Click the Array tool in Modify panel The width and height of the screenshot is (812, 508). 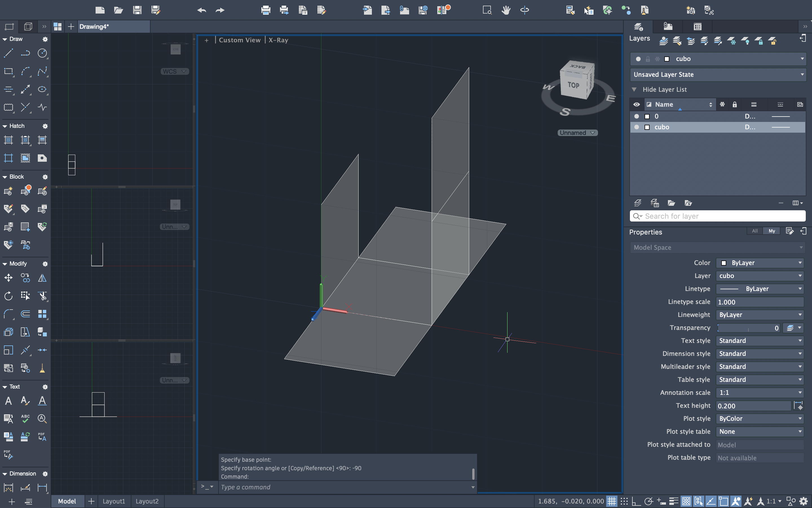42,314
